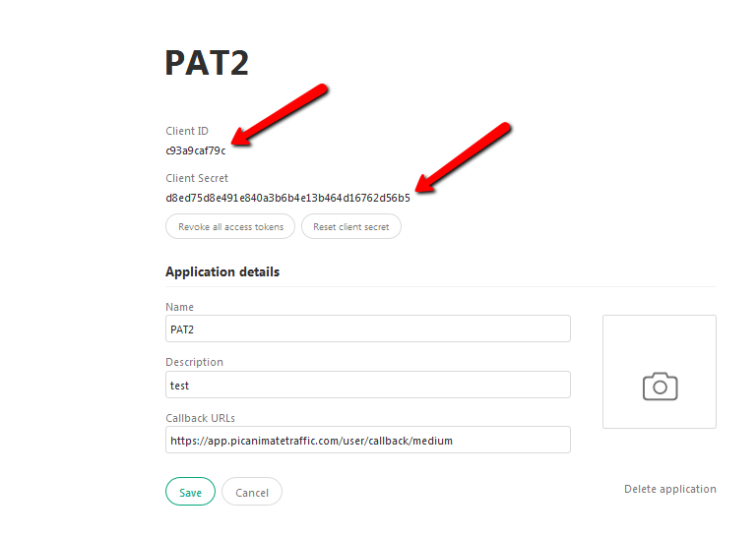Cancel editing the application
The image size is (756, 537).
point(252,492)
